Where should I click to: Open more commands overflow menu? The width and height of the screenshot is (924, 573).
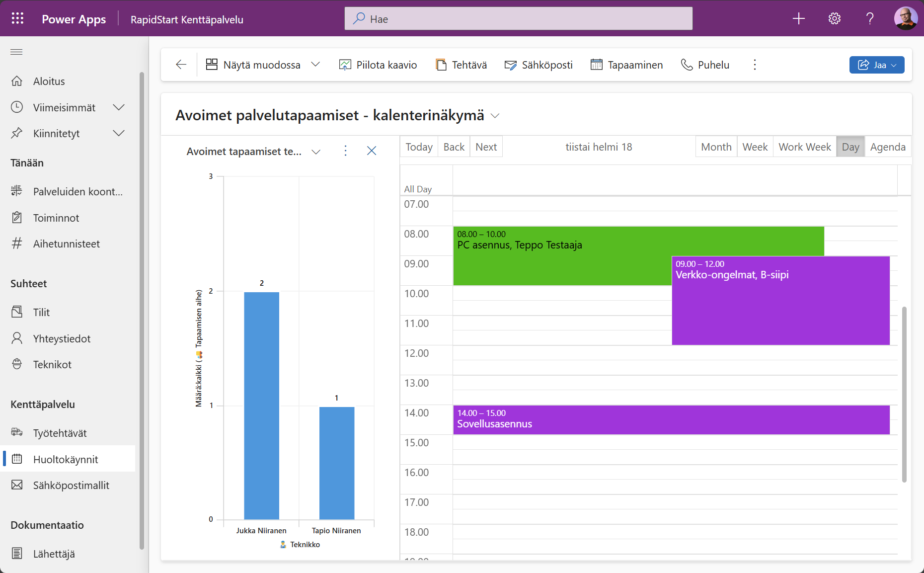[x=755, y=65]
